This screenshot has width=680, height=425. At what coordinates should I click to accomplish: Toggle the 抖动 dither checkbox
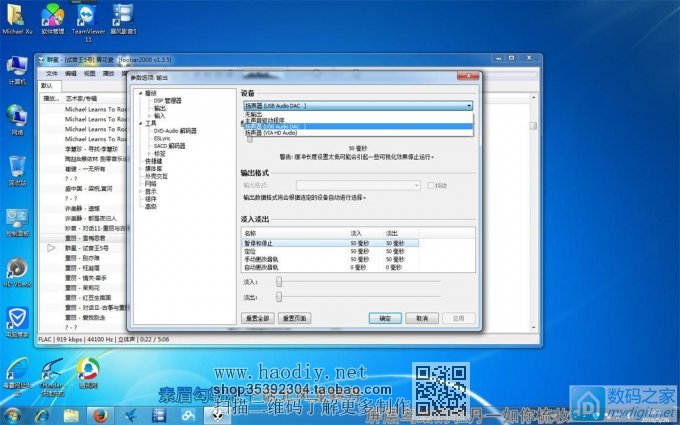[431, 185]
